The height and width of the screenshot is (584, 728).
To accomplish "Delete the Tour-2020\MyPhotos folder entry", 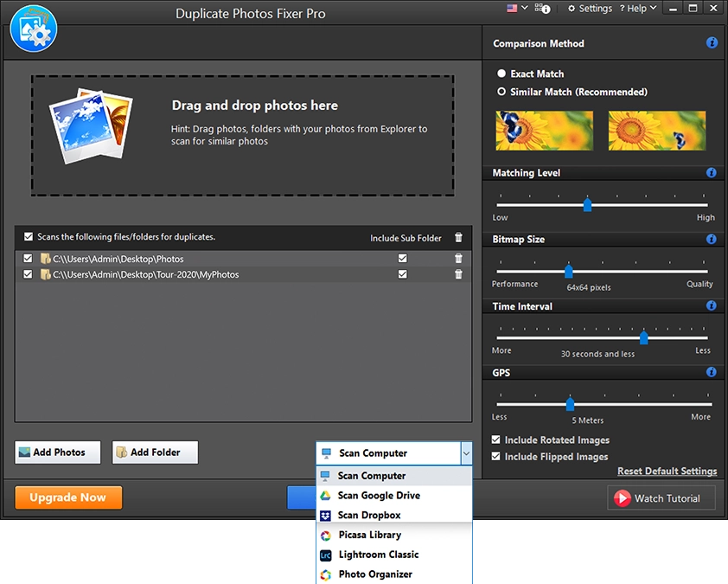I will 458,274.
